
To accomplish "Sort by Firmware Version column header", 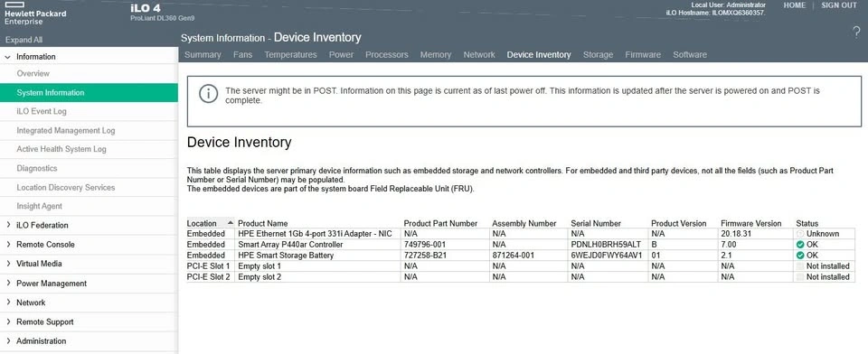I will (x=751, y=223).
